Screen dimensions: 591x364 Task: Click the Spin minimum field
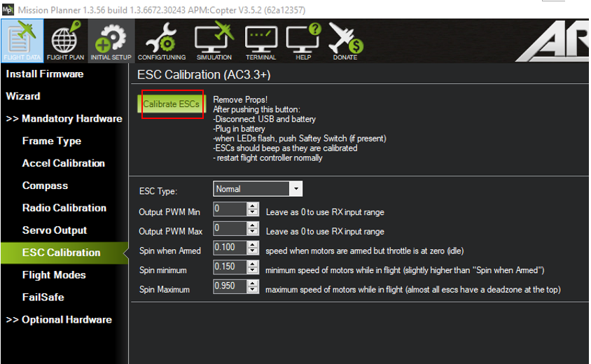230,267
